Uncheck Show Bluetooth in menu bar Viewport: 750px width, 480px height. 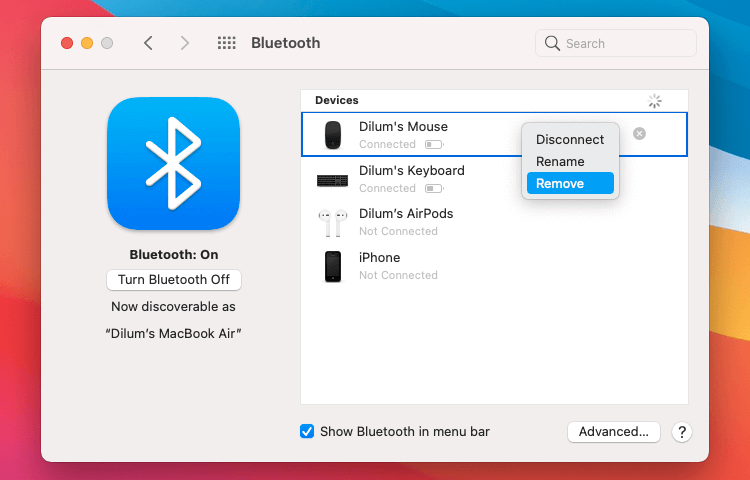click(x=307, y=432)
